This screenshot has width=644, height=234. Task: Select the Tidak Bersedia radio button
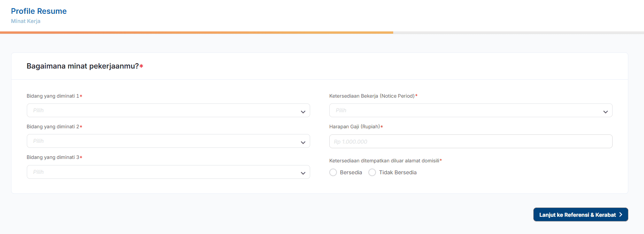coord(372,172)
